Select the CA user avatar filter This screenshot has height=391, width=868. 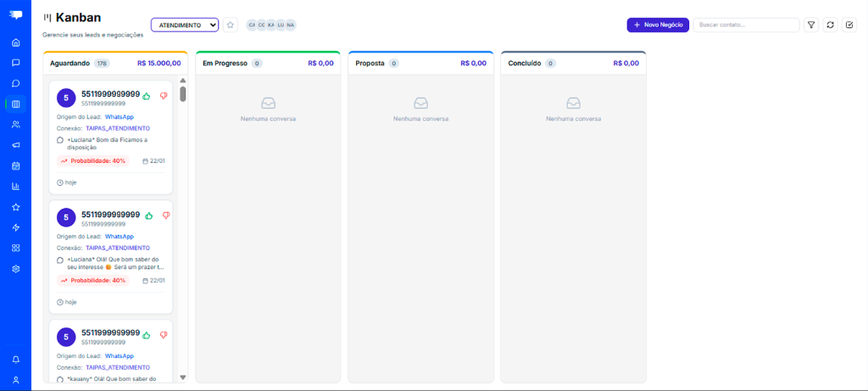[x=252, y=25]
